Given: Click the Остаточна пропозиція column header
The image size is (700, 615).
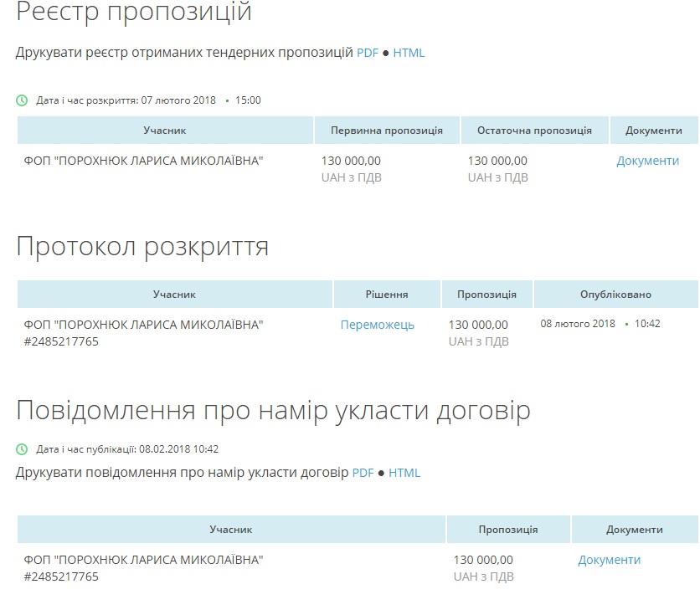Looking at the screenshot, I should pos(534,131).
